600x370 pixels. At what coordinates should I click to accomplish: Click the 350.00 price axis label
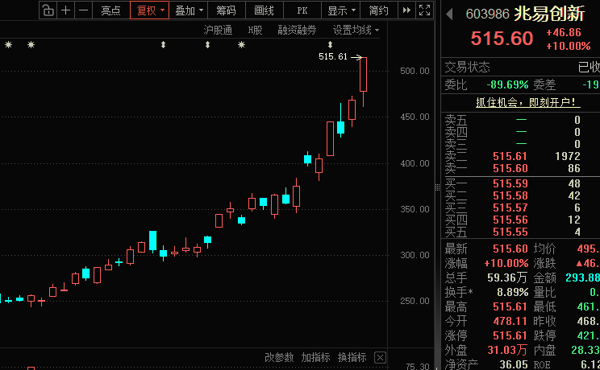(415, 209)
